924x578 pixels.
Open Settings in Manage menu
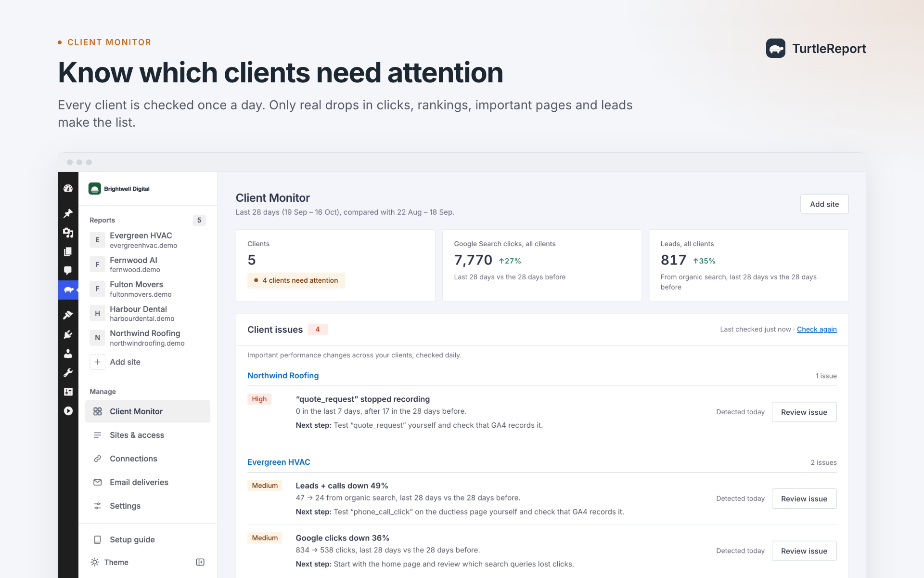pos(148,506)
